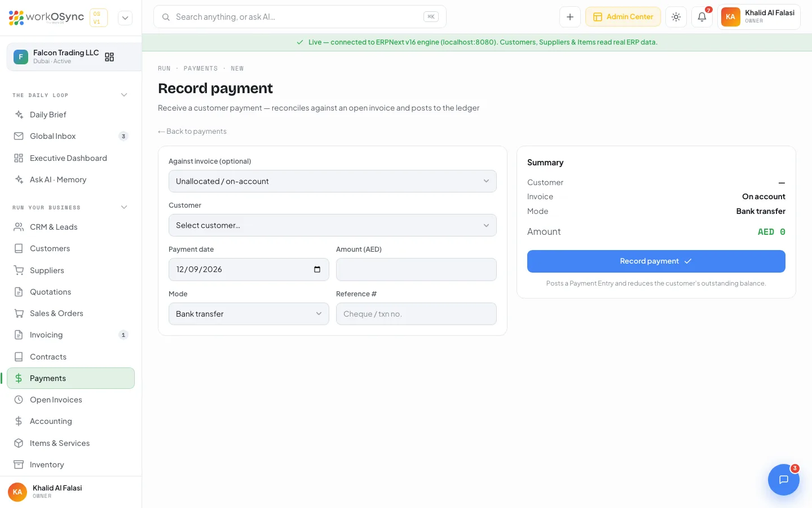Open notifications bell
This screenshot has width=812, height=508.
tap(702, 17)
